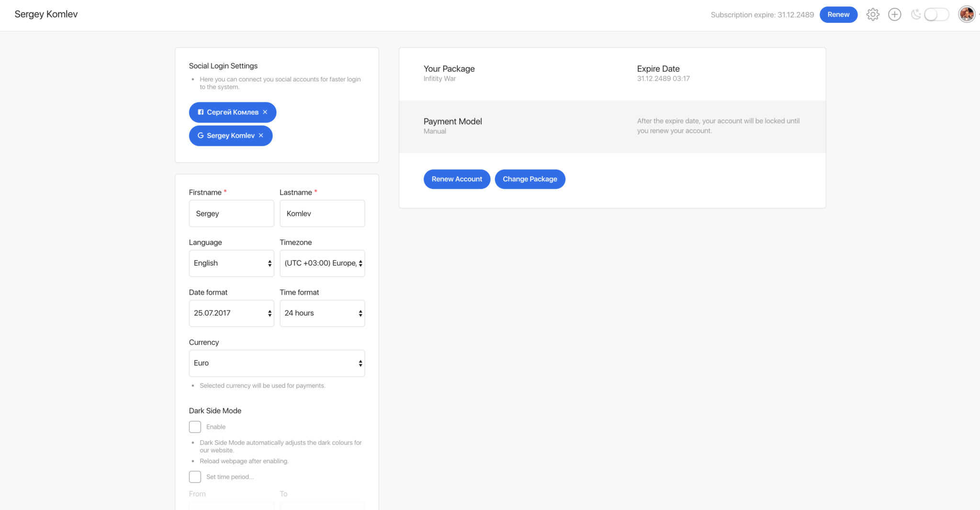Screen dimensions: 980x510
Task: Click the Renew Account button
Action: (457, 179)
